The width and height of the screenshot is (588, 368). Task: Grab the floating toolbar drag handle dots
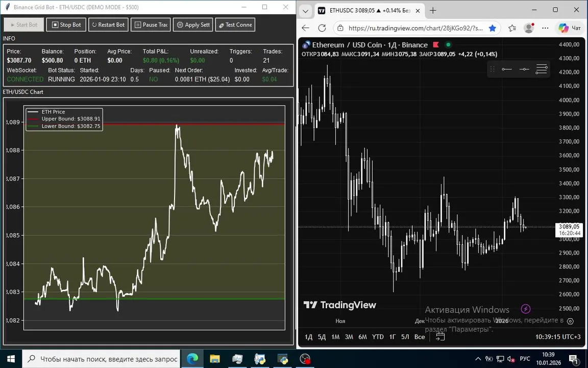[493, 69]
